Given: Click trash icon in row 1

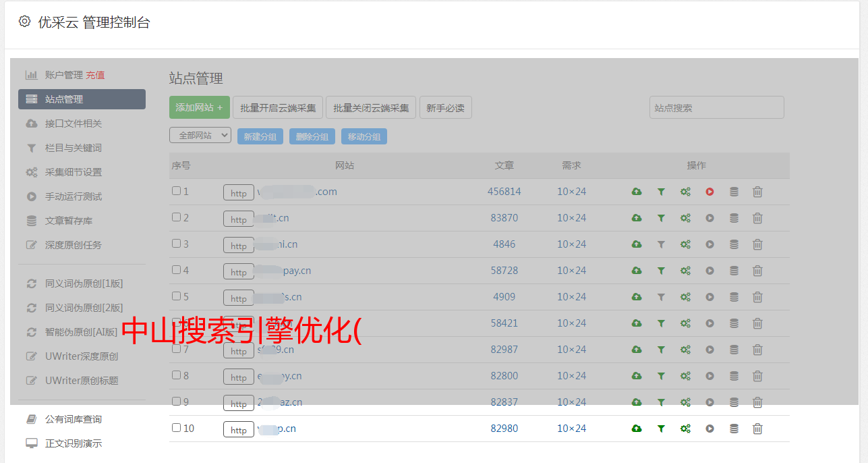Looking at the screenshot, I should tap(757, 192).
